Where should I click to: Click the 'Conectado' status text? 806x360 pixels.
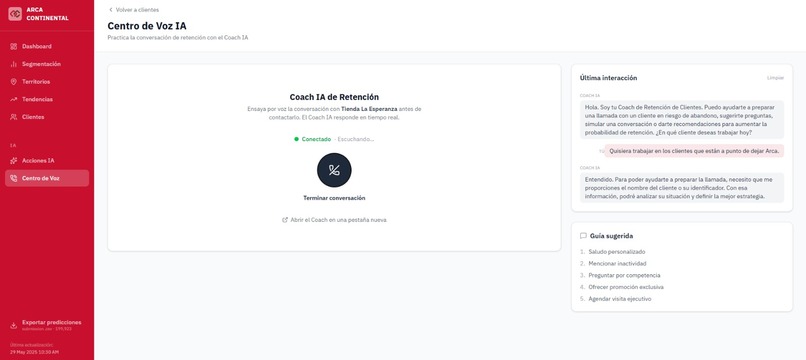coord(316,139)
